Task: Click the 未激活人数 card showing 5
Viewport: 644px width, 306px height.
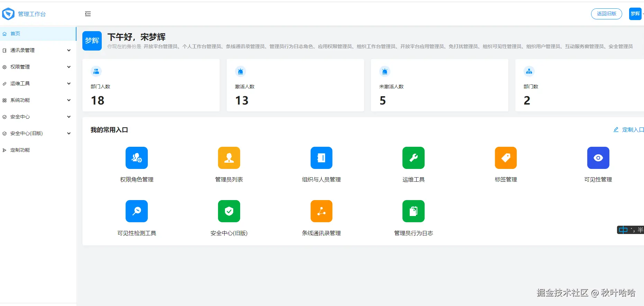Action: coord(439,85)
